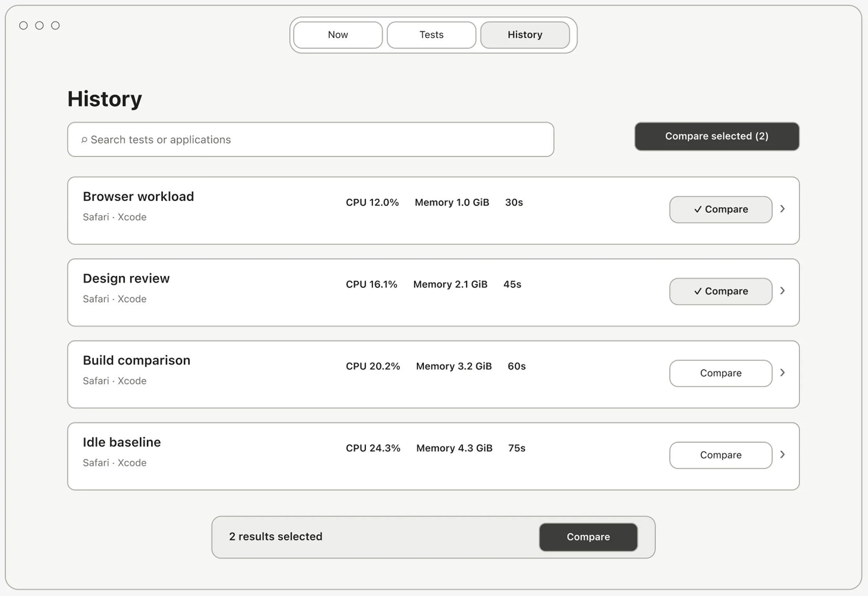Click the Memory 1.0 GiB value

452,202
